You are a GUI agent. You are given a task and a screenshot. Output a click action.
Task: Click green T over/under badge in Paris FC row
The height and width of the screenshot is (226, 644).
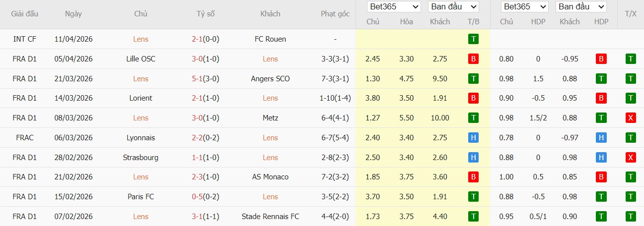coord(631,197)
